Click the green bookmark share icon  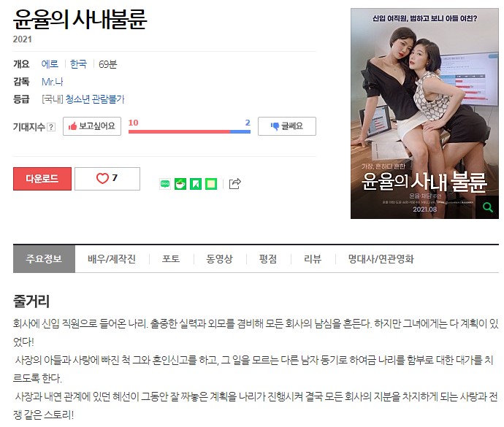click(x=196, y=184)
